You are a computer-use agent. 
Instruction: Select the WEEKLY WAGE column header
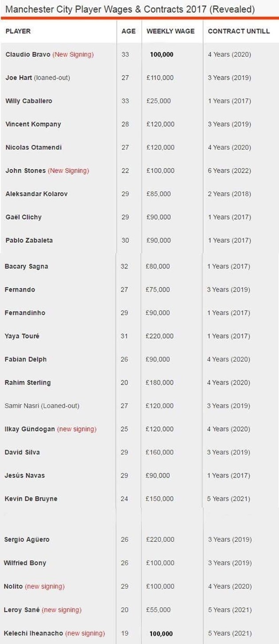pyautogui.click(x=170, y=31)
